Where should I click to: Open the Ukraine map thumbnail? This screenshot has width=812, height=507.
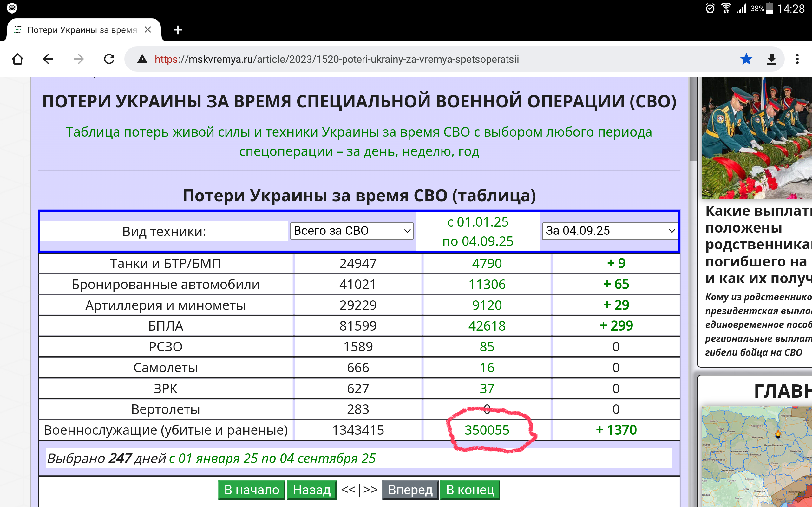[756, 456]
